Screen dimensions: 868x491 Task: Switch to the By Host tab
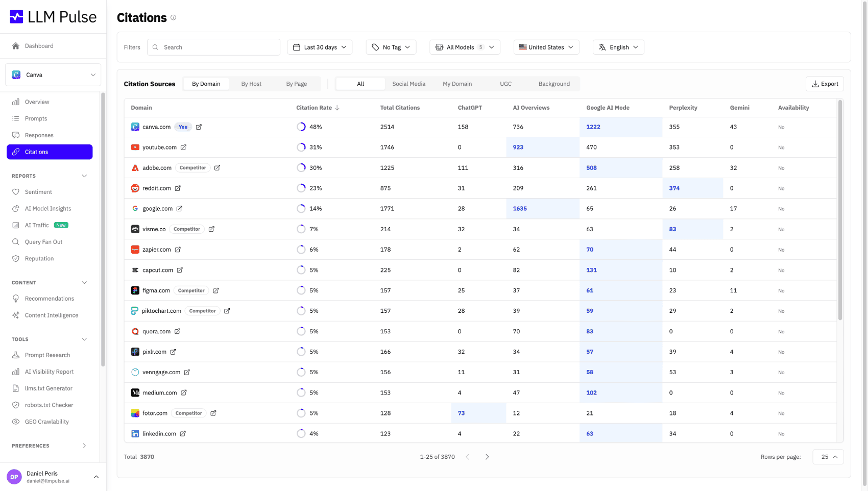tap(251, 84)
